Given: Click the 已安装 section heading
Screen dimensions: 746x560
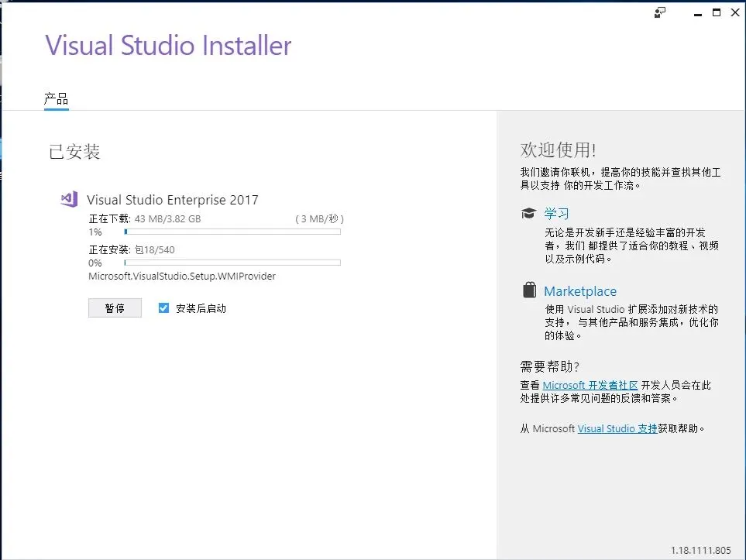Looking at the screenshot, I should tap(74, 152).
